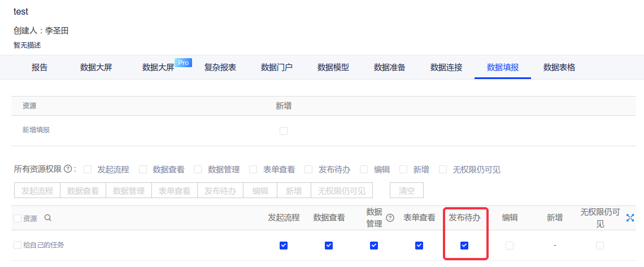
Task: Click the help icon next to 数据管理 column
Action: [x=390, y=218]
